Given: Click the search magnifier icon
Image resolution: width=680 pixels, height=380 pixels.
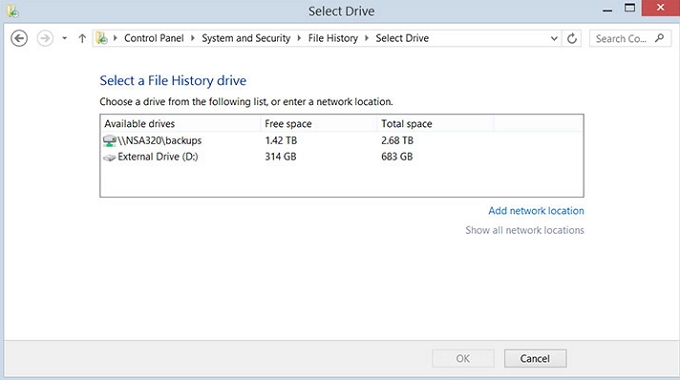Looking at the screenshot, I should tap(659, 38).
